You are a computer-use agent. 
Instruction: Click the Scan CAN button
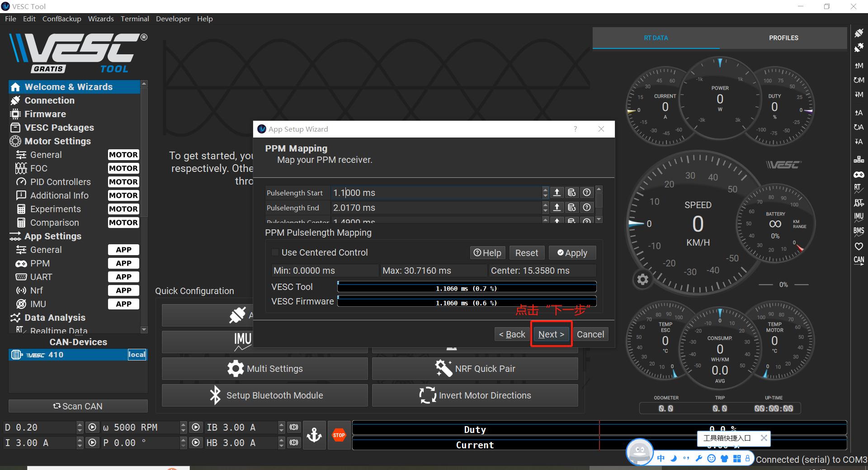click(x=78, y=406)
